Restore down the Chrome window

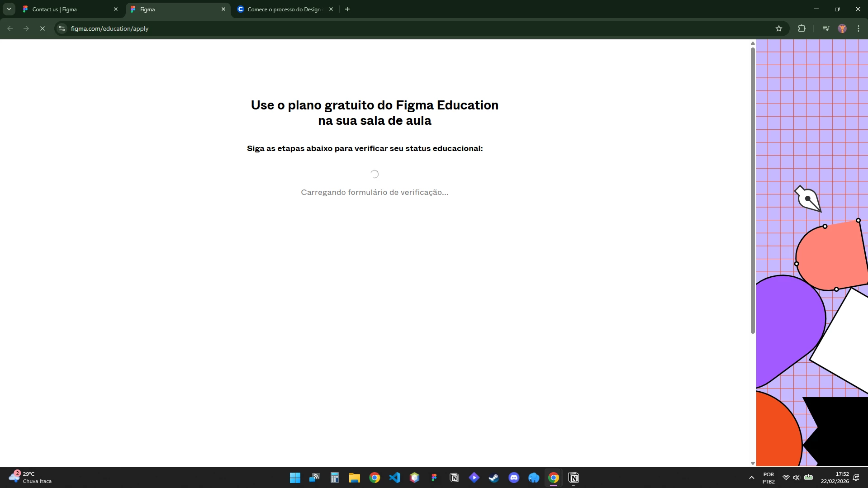(x=837, y=9)
